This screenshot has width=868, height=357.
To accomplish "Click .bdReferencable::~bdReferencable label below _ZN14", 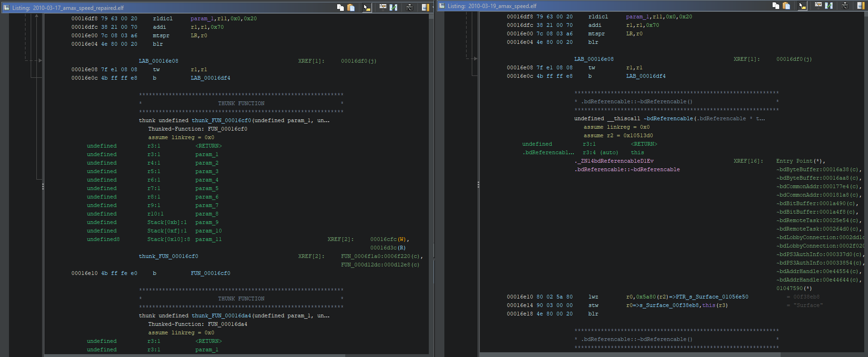I will click(x=627, y=170).
